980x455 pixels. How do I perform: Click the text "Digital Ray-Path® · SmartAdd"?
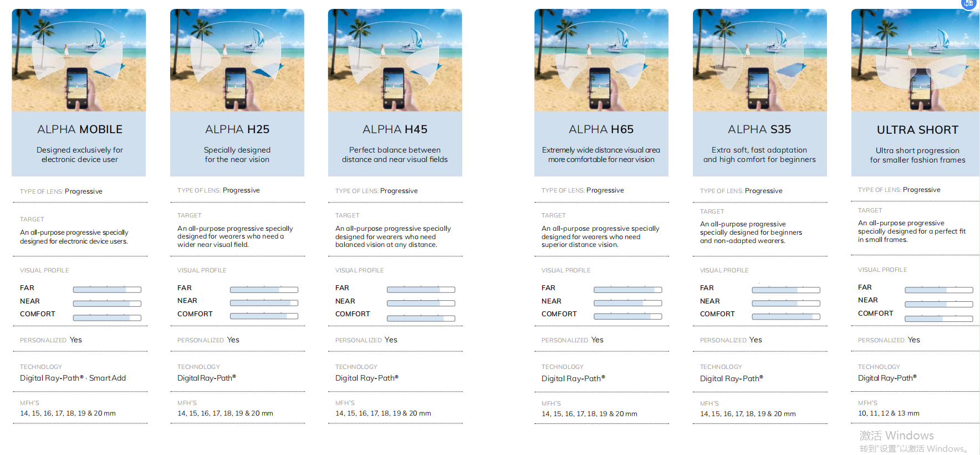click(73, 378)
